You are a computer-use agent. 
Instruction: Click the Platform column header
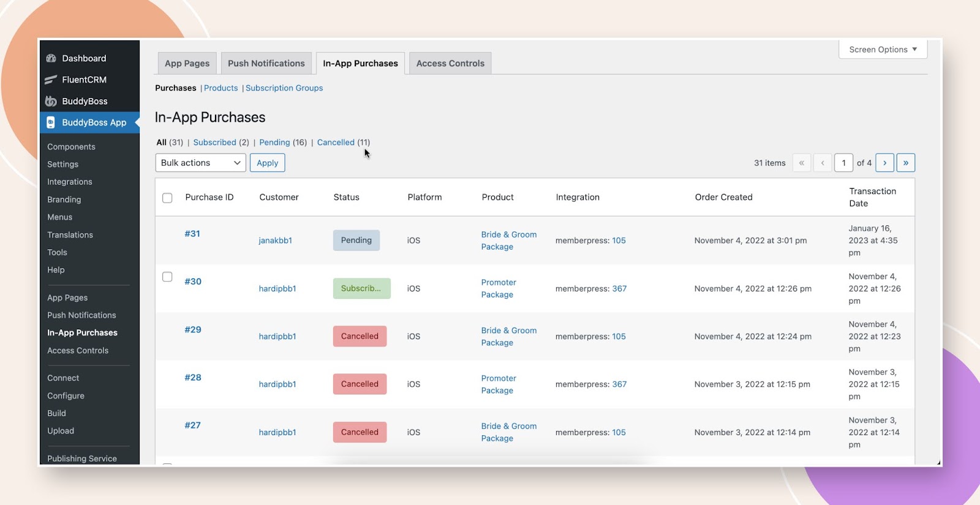coord(424,197)
